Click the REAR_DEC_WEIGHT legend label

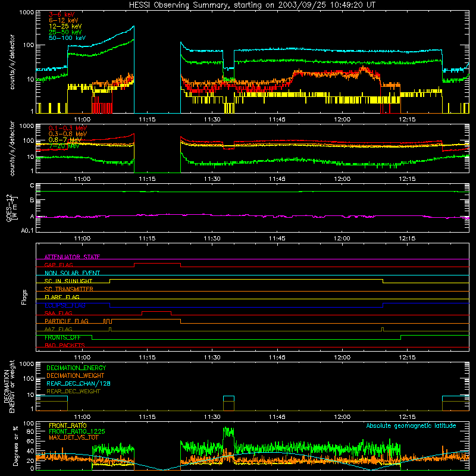pos(73,392)
